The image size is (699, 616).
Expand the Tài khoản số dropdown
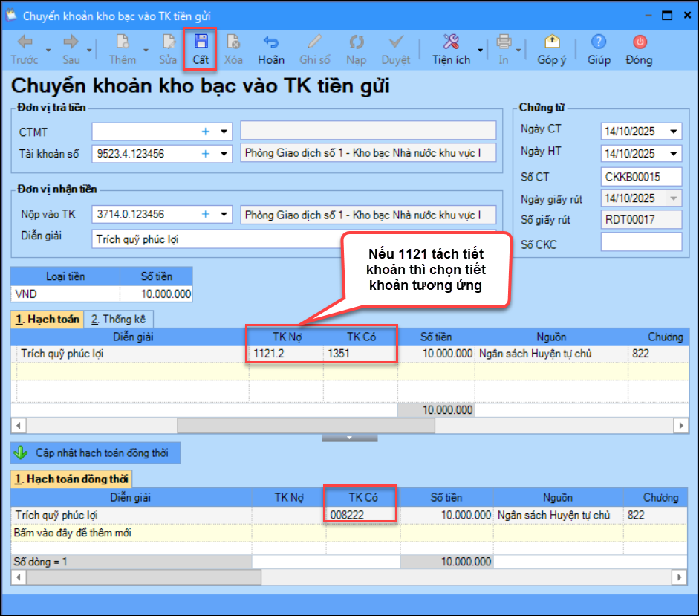tap(224, 155)
